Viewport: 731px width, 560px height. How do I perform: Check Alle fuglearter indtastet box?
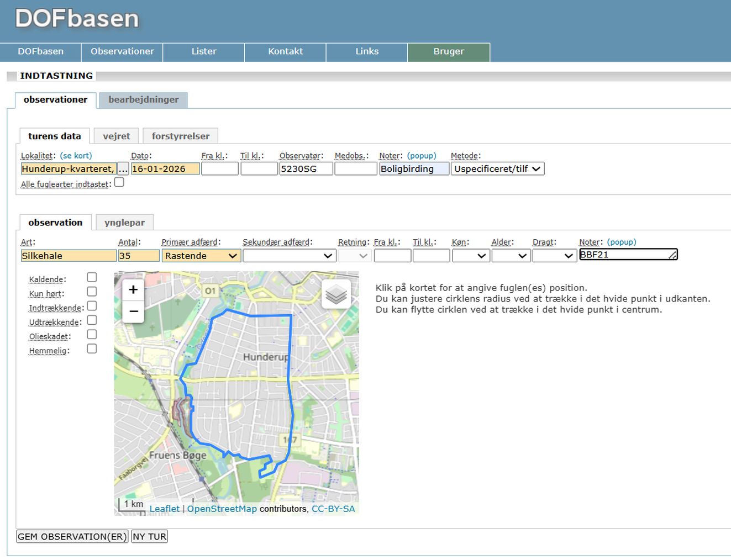[119, 182]
